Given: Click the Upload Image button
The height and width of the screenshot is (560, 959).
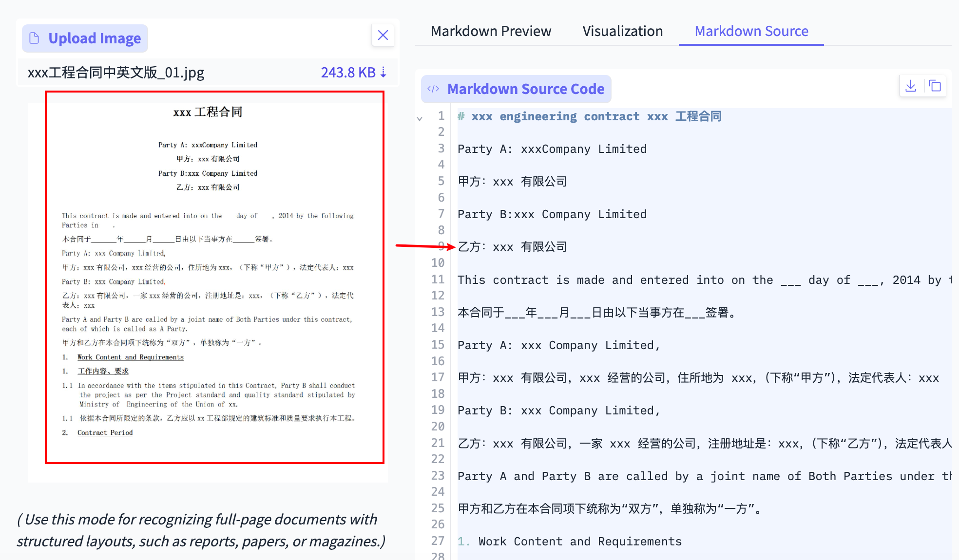Looking at the screenshot, I should pyautogui.click(x=84, y=37).
